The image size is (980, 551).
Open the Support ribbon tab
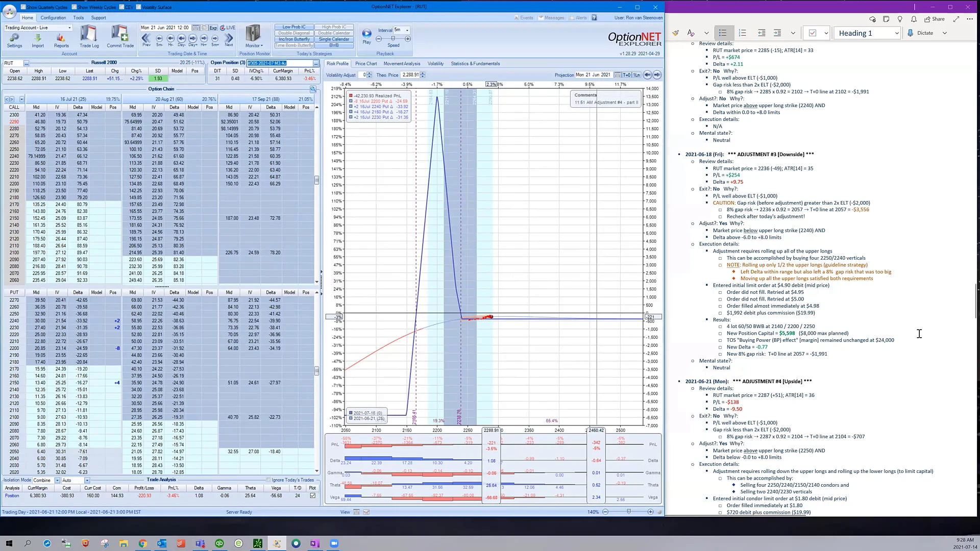click(99, 18)
